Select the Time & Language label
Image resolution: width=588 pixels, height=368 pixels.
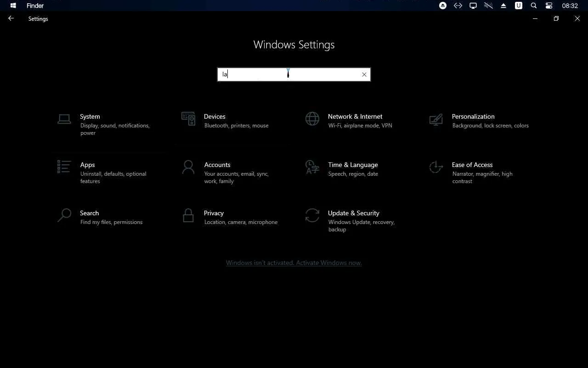353,165
